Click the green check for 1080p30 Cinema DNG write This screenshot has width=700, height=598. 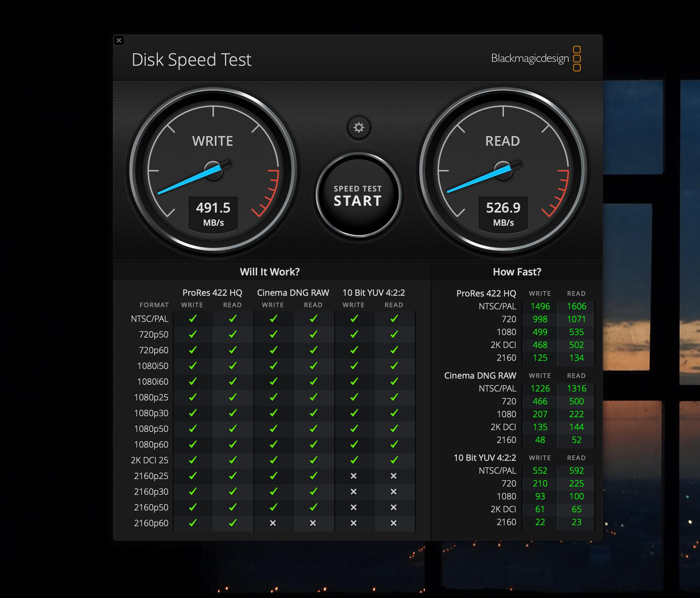[273, 413]
